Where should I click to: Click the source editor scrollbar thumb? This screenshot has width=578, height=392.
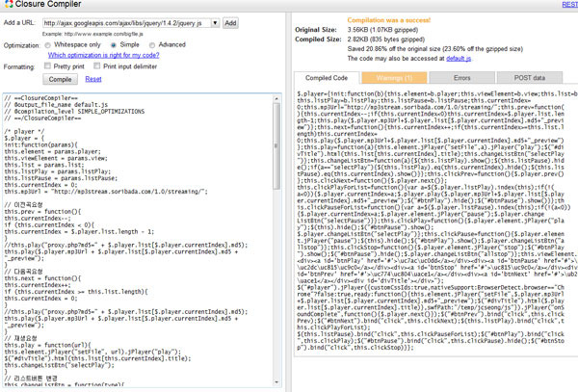point(276,145)
